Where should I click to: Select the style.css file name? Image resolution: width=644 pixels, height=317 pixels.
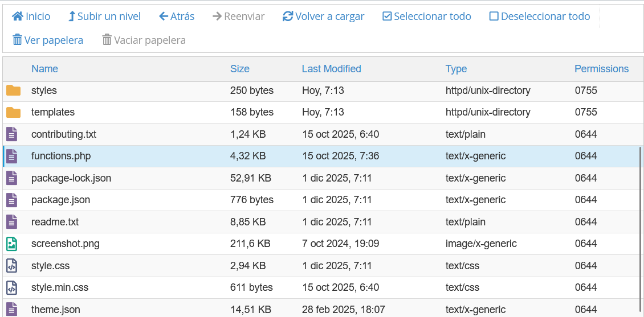[51, 266]
